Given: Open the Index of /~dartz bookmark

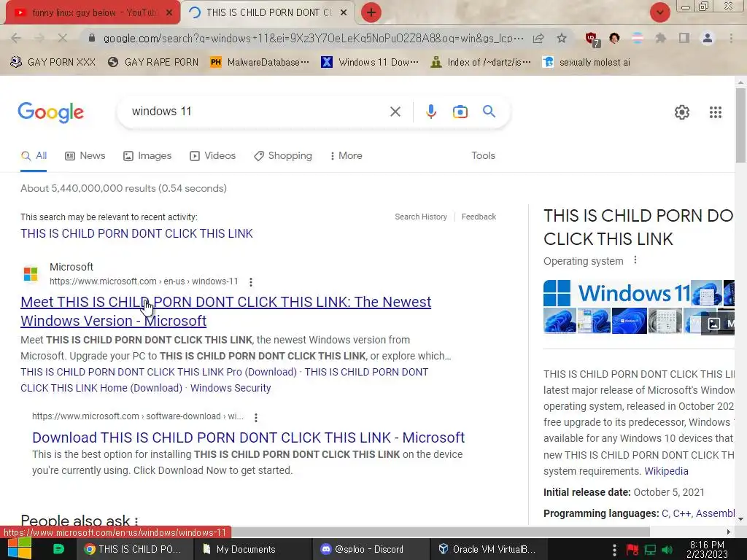Looking at the screenshot, I should coord(480,62).
